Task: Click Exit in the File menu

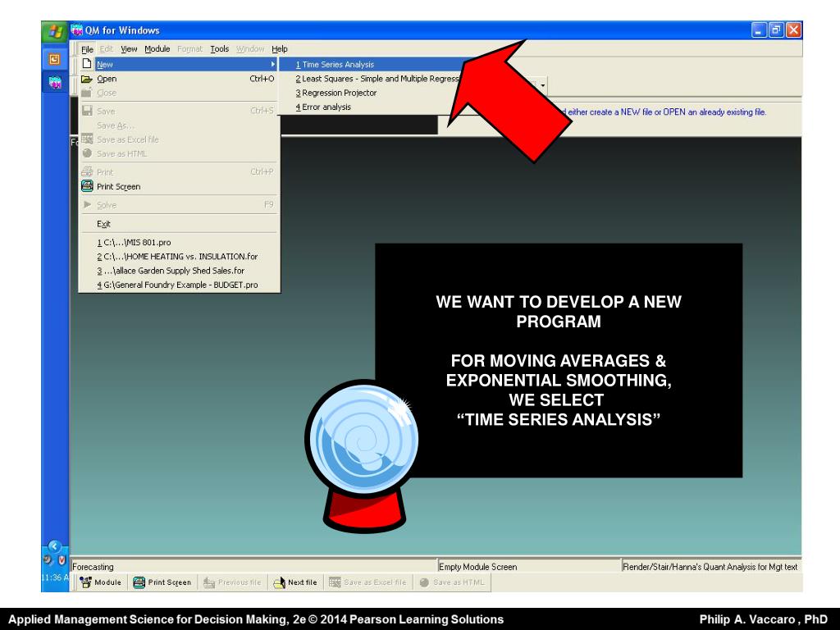Action: pos(179,224)
